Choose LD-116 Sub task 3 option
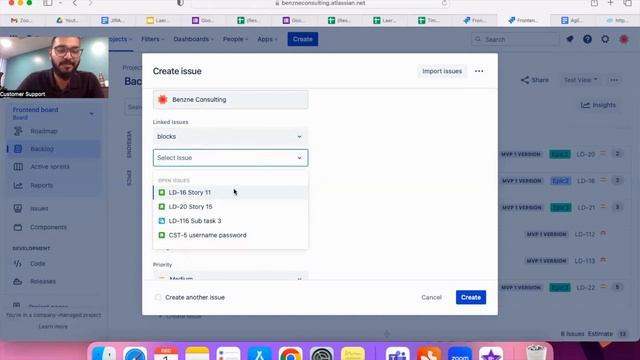The height and width of the screenshot is (360, 640). pyautogui.click(x=231, y=221)
